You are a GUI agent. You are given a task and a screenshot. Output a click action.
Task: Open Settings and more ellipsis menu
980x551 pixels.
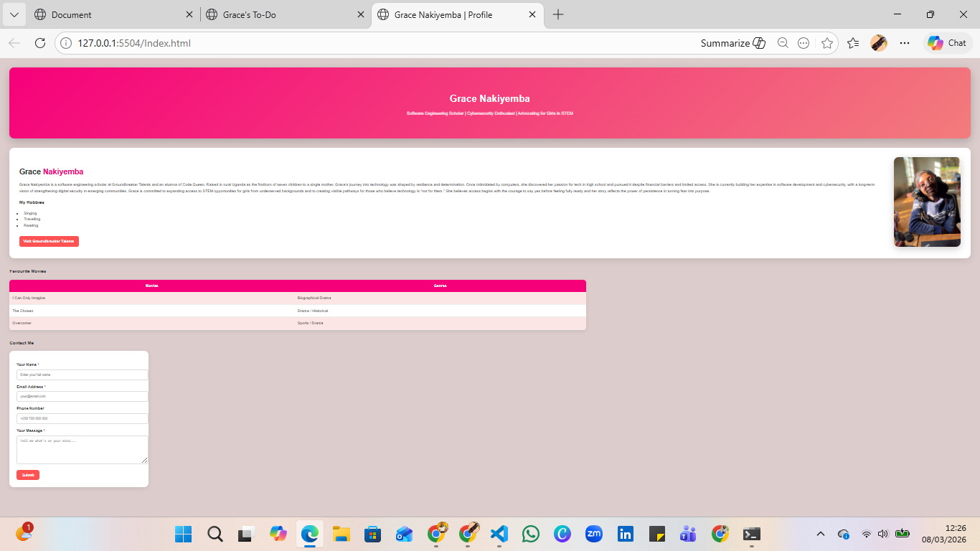point(905,43)
